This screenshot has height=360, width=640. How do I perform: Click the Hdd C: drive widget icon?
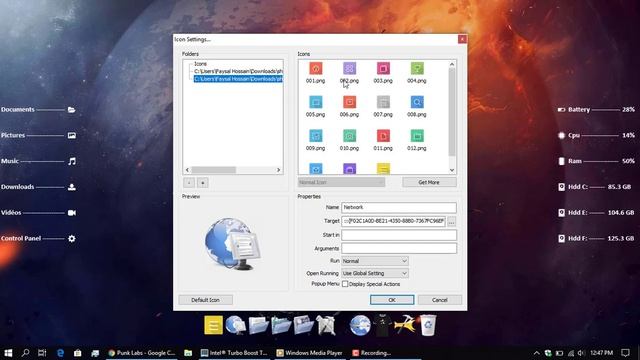click(562, 187)
